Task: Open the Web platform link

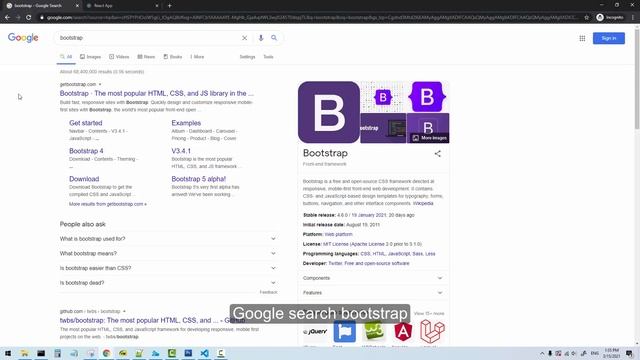Action: 338,234
